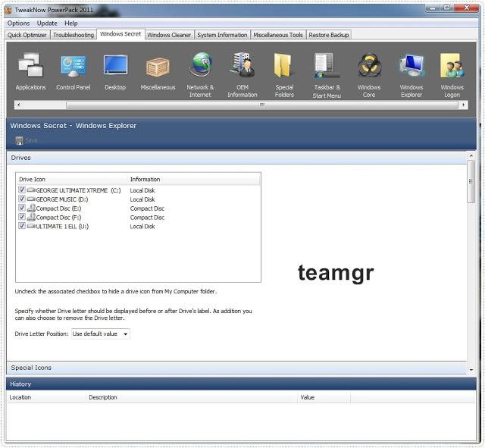
Task: Toggle the Compact Disc (F:) checkbox
Action: coord(22,217)
